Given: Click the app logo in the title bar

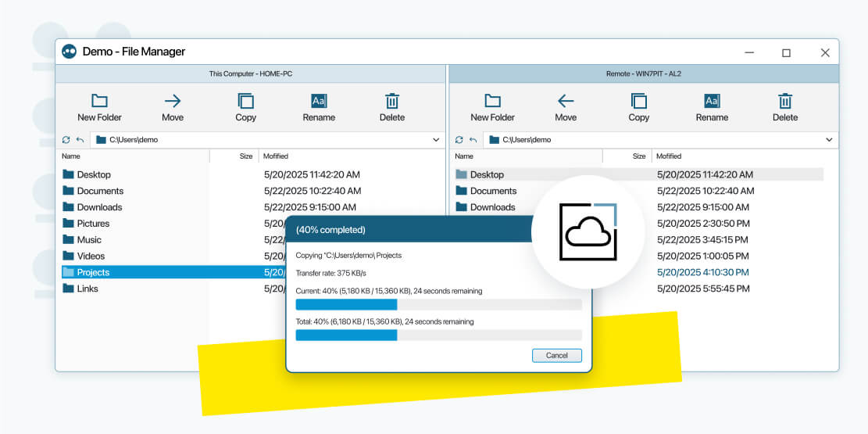Looking at the screenshot, I should (x=70, y=52).
